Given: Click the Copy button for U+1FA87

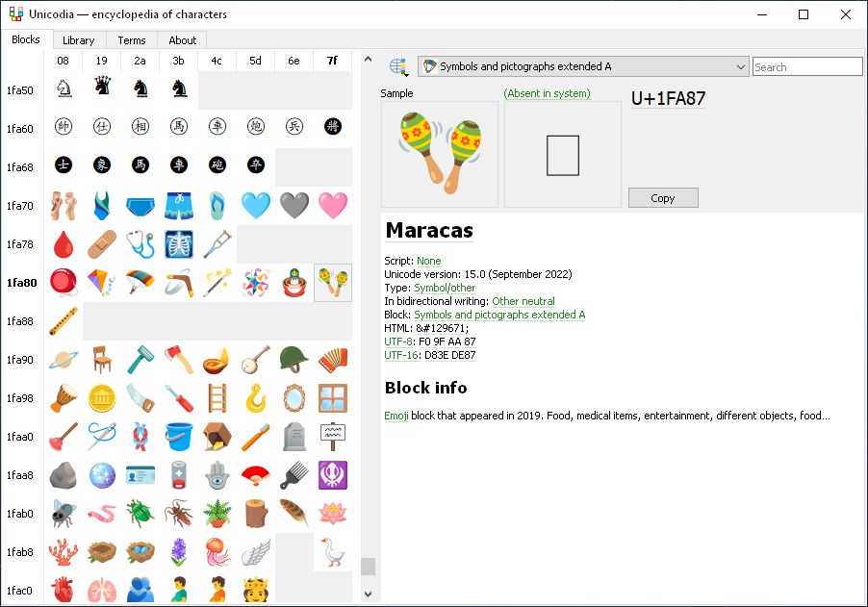Looking at the screenshot, I should (x=662, y=197).
